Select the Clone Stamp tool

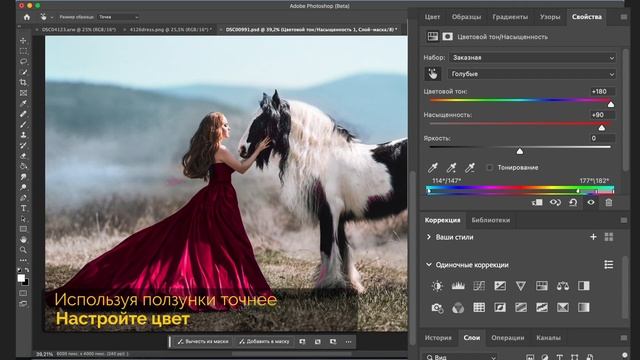23,135
